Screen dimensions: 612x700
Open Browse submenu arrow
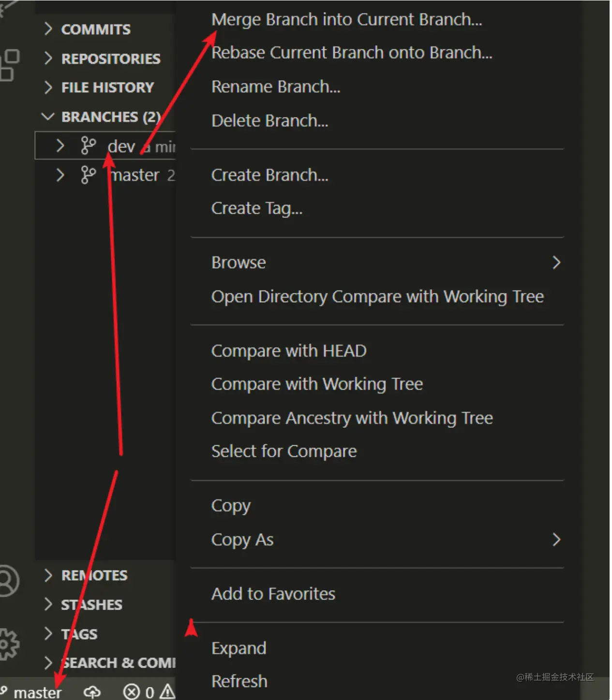pyautogui.click(x=556, y=262)
